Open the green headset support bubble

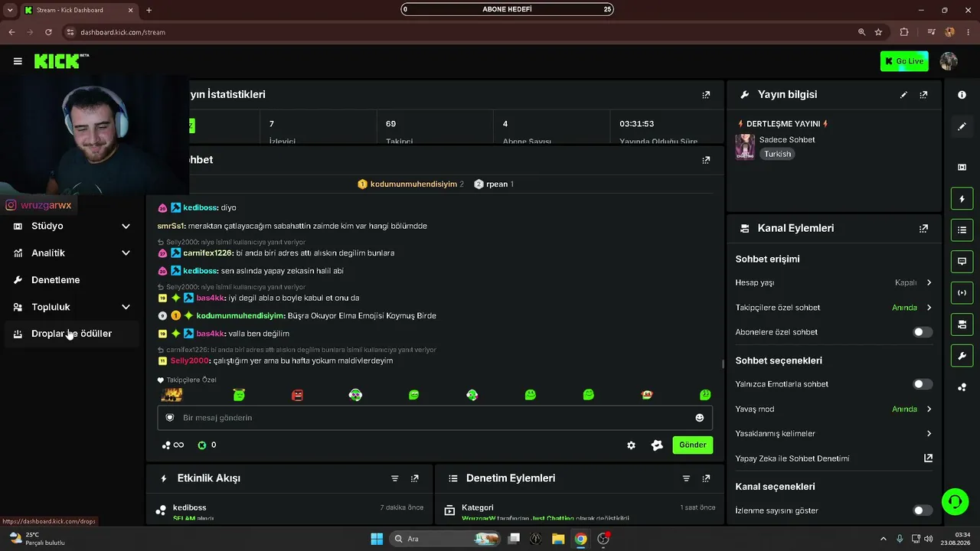[x=955, y=502]
